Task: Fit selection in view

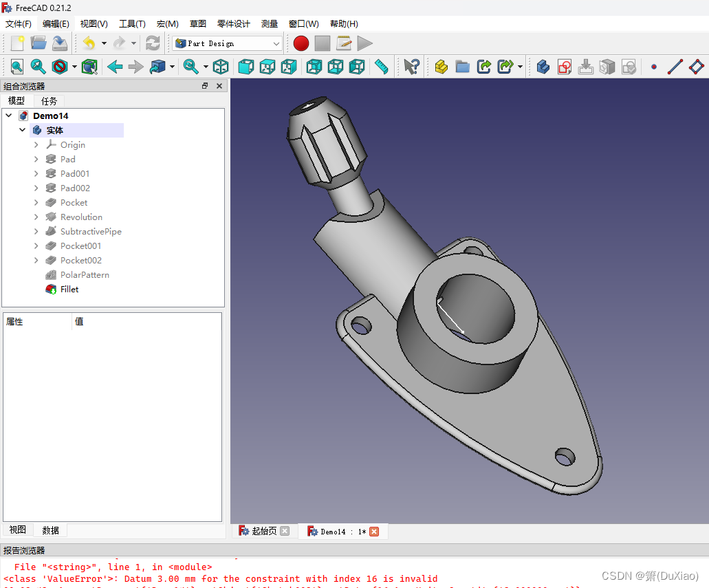Action: [x=38, y=67]
